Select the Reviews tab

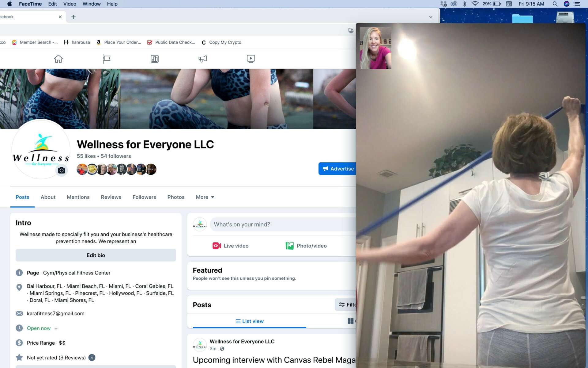[111, 197]
